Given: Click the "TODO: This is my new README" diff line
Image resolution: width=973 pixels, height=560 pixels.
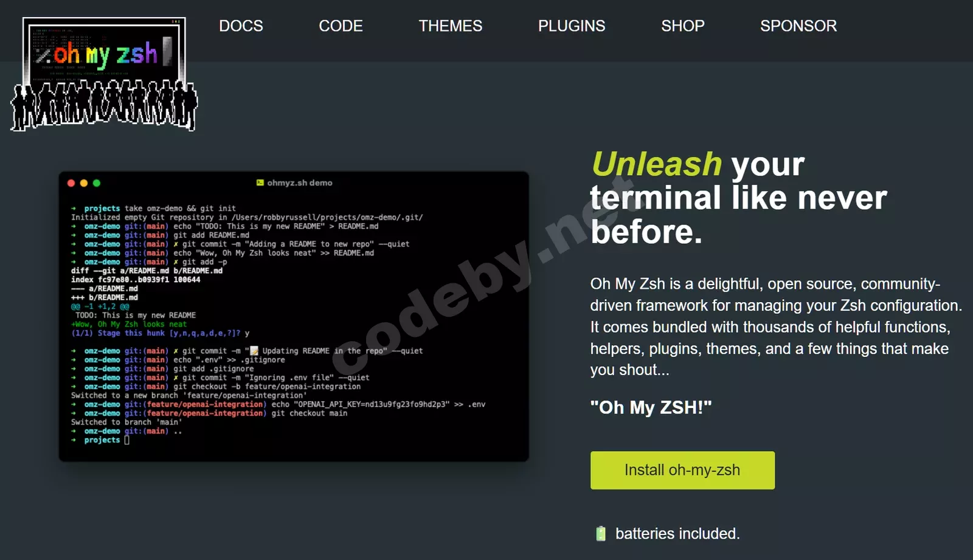Looking at the screenshot, I should [136, 315].
